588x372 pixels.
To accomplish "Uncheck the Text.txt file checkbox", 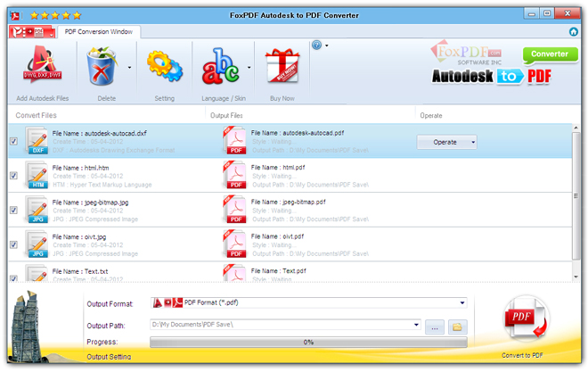I will pyautogui.click(x=14, y=278).
